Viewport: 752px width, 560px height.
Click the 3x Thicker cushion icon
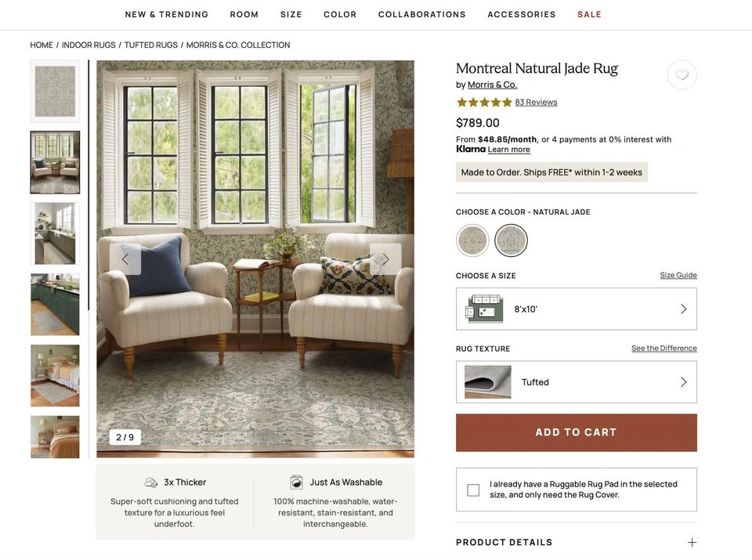pyautogui.click(x=151, y=482)
